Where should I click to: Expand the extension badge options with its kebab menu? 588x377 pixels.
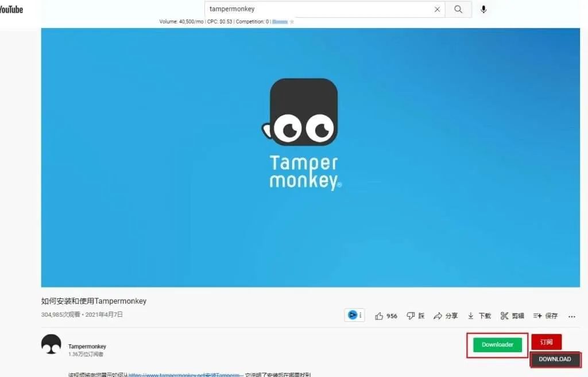361,314
